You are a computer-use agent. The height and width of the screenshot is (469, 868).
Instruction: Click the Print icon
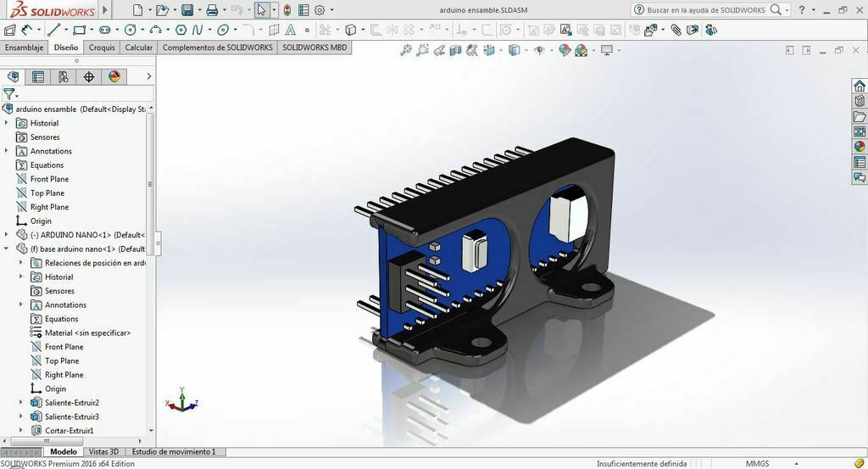[x=212, y=10]
